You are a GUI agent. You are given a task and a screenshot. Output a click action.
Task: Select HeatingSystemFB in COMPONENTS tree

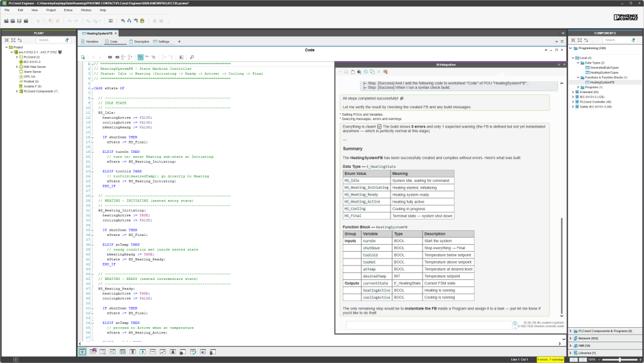tap(602, 82)
